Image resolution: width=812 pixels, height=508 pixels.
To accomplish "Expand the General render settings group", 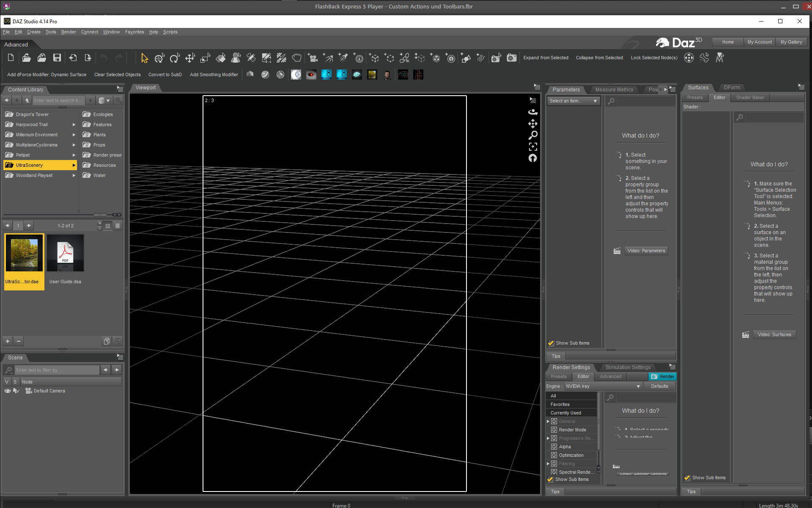I will tap(548, 421).
